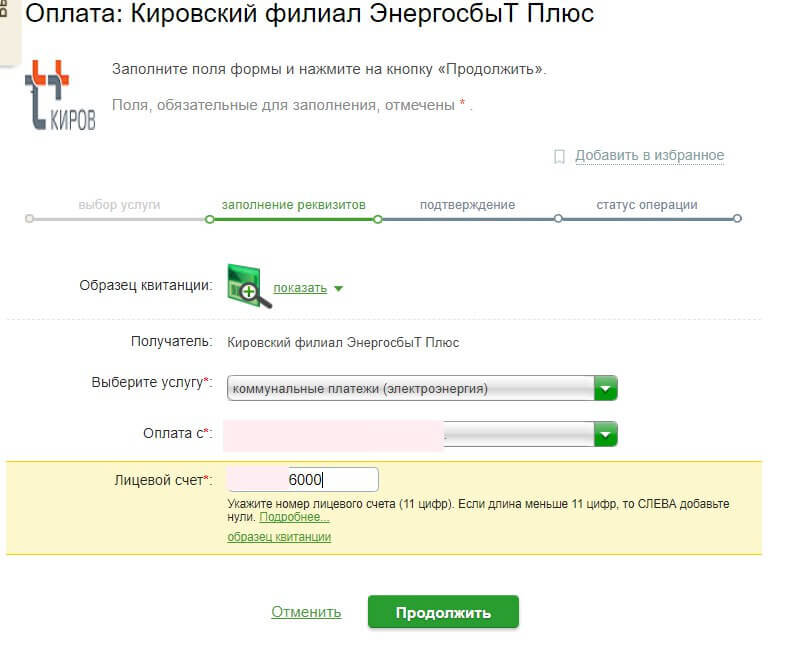Screen dimensions: 795x652
Task: Click the показать link for the receipt sample
Action: pos(300,288)
